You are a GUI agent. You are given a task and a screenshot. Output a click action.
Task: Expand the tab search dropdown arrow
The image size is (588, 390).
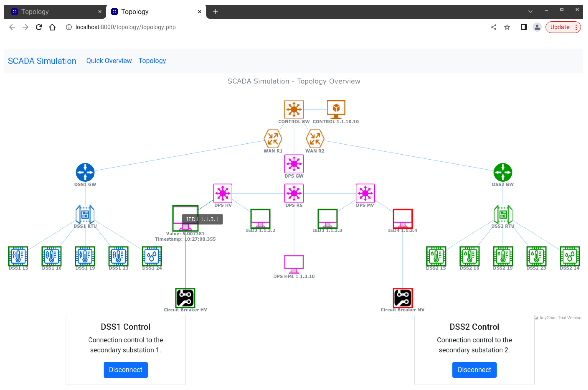(x=530, y=12)
